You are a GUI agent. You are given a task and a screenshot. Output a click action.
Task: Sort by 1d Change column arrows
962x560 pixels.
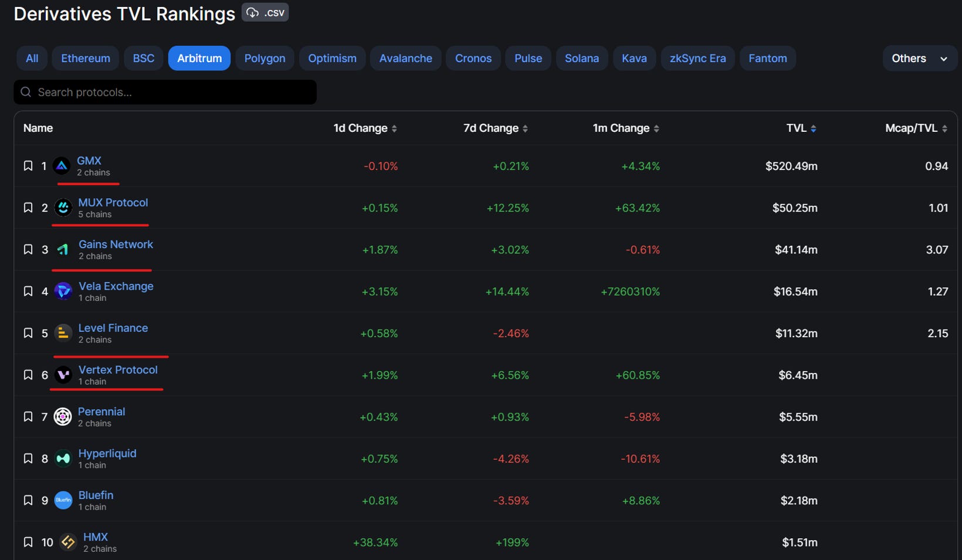(394, 128)
